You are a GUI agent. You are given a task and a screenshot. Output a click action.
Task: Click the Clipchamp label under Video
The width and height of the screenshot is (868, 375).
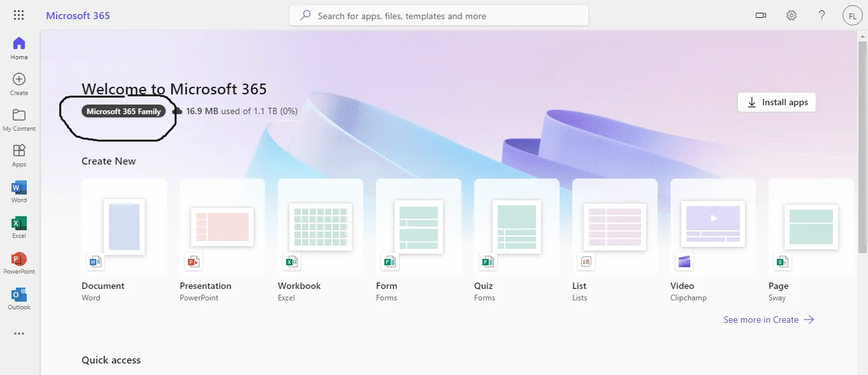[688, 298]
